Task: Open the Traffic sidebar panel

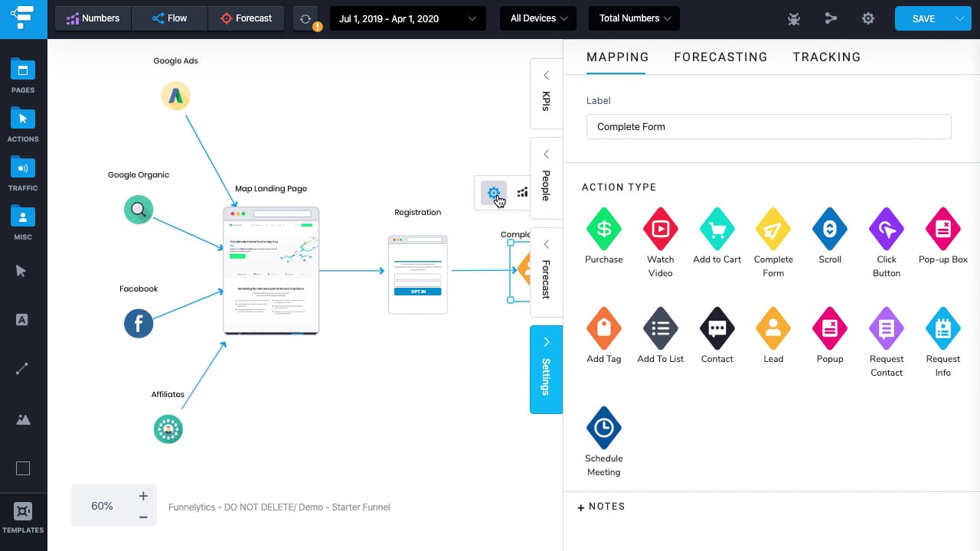Action: (x=23, y=174)
